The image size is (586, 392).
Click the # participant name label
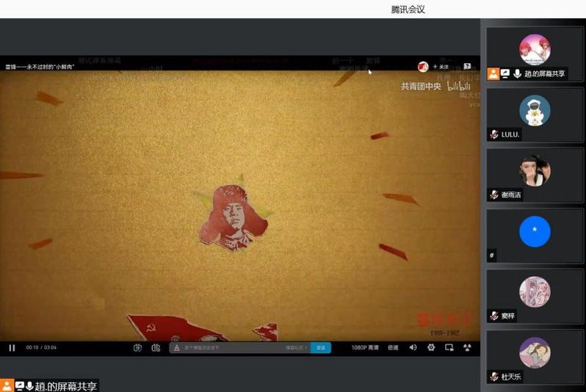[492, 255]
